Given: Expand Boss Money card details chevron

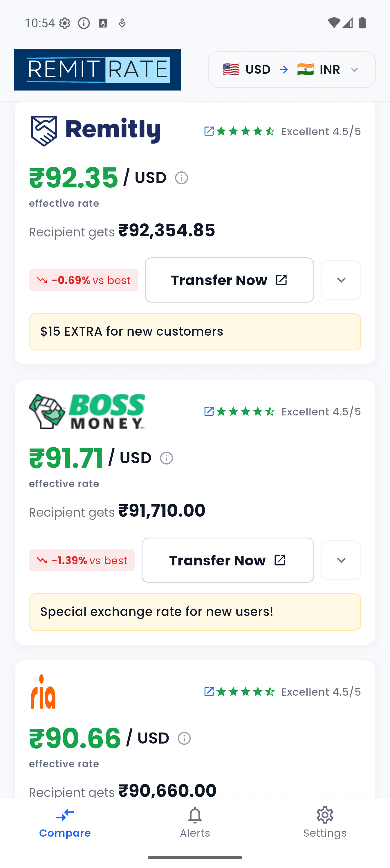Looking at the screenshot, I should pos(341,560).
